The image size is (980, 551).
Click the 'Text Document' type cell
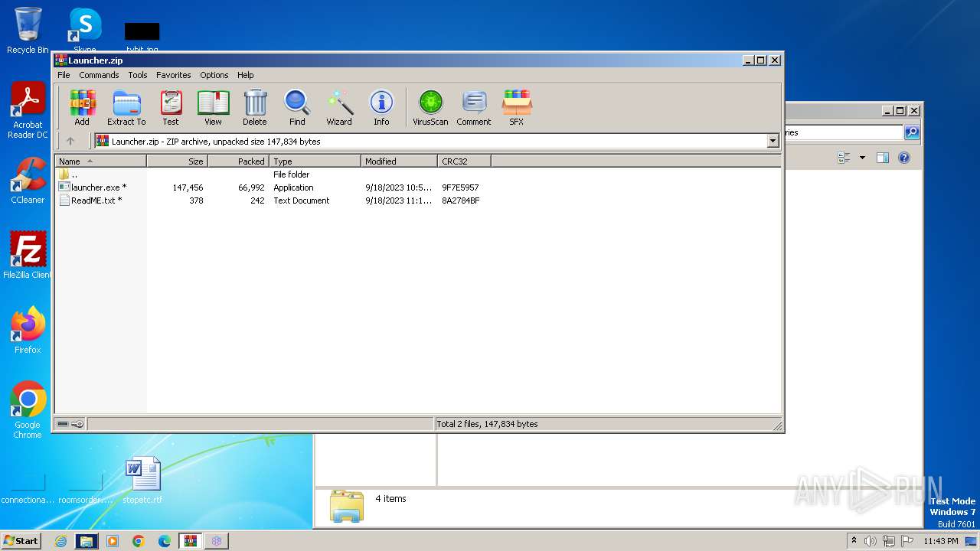pyautogui.click(x=302, y=201)
